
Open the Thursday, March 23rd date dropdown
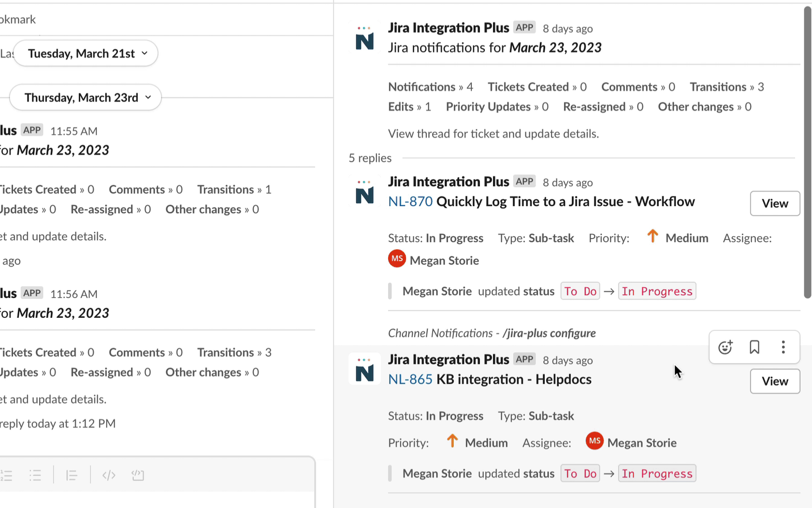coord(86,97)
